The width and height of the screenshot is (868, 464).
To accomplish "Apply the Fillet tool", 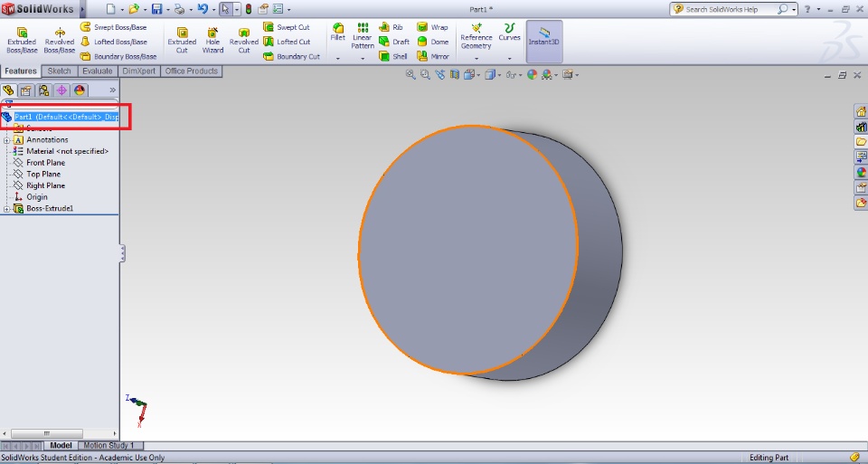I will pos(337,33).
